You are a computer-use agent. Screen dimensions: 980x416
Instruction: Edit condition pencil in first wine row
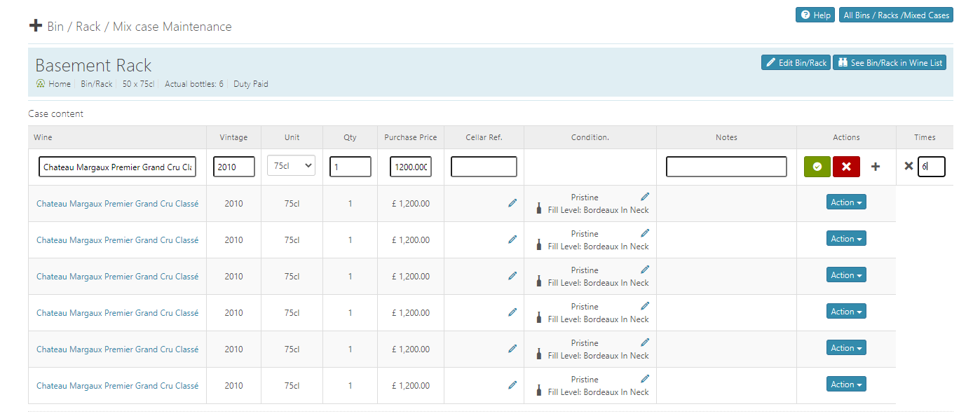point(645,197)
